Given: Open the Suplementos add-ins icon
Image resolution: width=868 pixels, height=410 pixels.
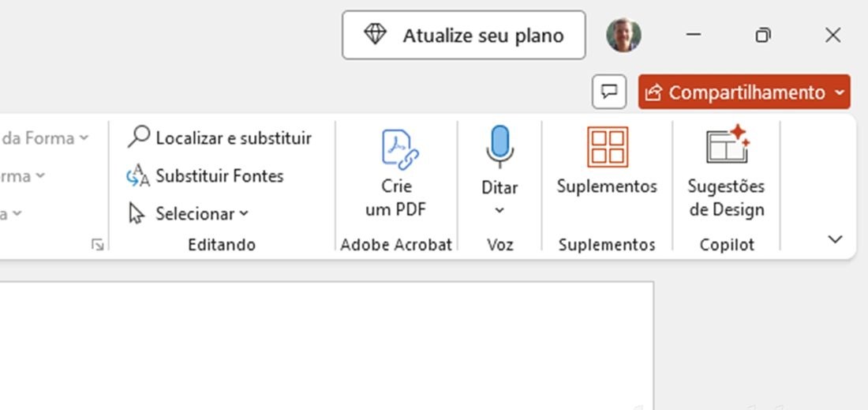Looking at the screenshot, I should (608, 147).
